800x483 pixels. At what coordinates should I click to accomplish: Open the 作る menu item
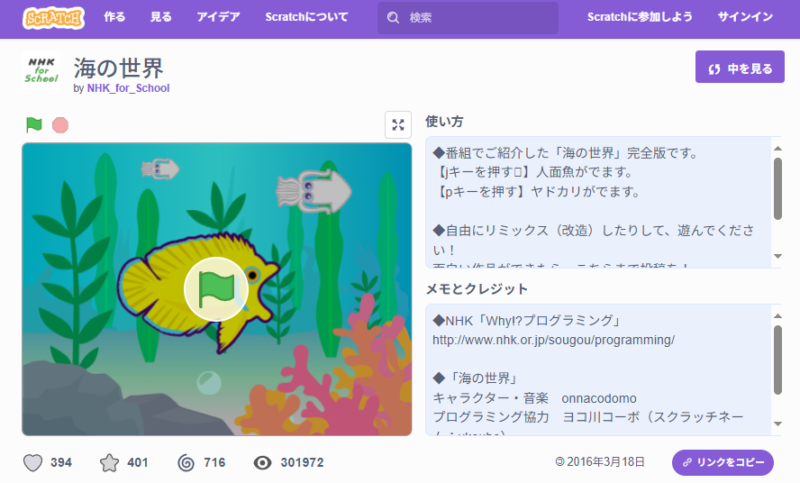[x=114, y=17]
